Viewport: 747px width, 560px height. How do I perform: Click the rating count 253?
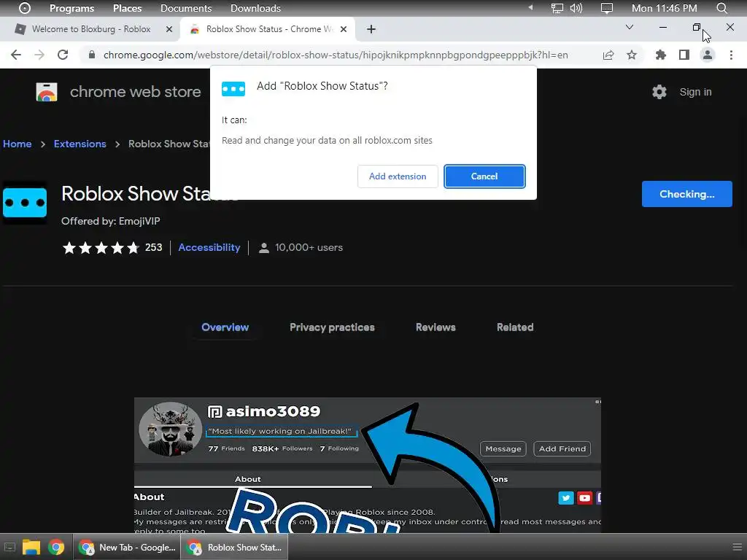coord(153,248)
